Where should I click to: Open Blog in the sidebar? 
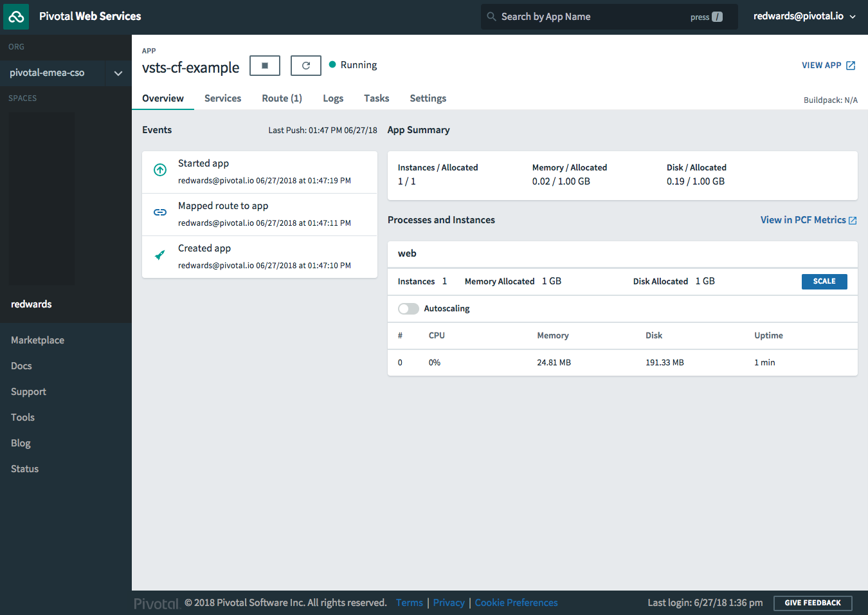point(21,443)
